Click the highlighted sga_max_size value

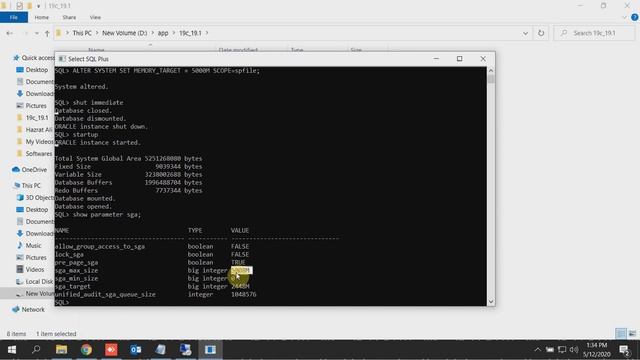coord(241,270)
